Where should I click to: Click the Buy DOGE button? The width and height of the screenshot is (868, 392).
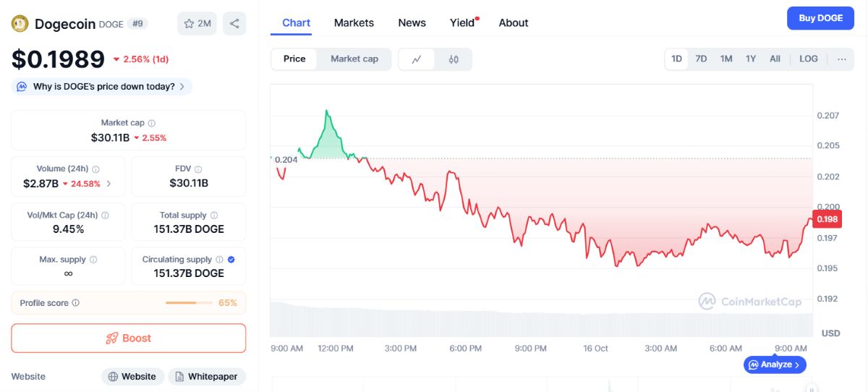pos(820,18)
